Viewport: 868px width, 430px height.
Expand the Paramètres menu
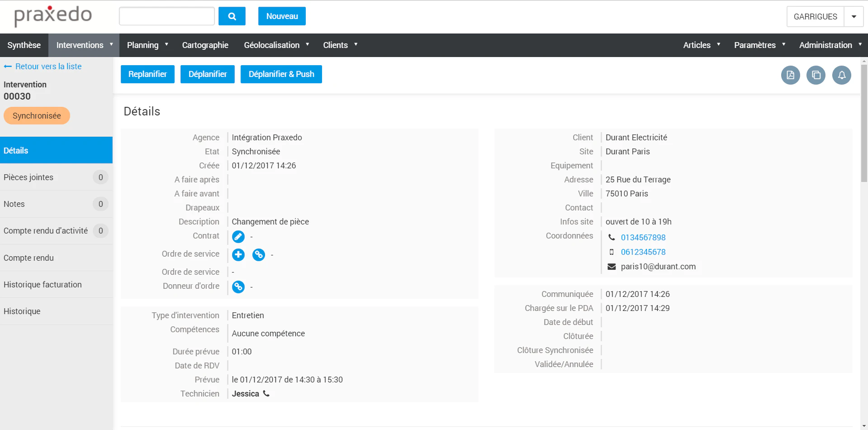(759, 45)
